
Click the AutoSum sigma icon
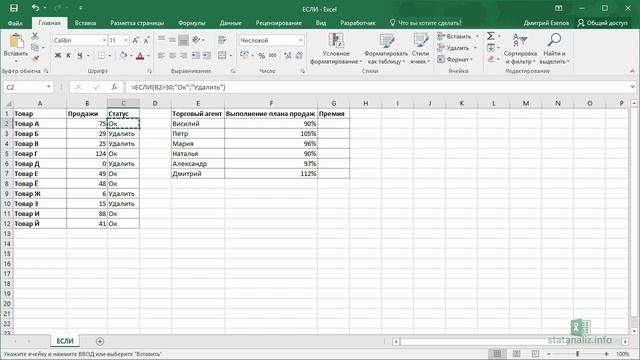pos(491,36)
